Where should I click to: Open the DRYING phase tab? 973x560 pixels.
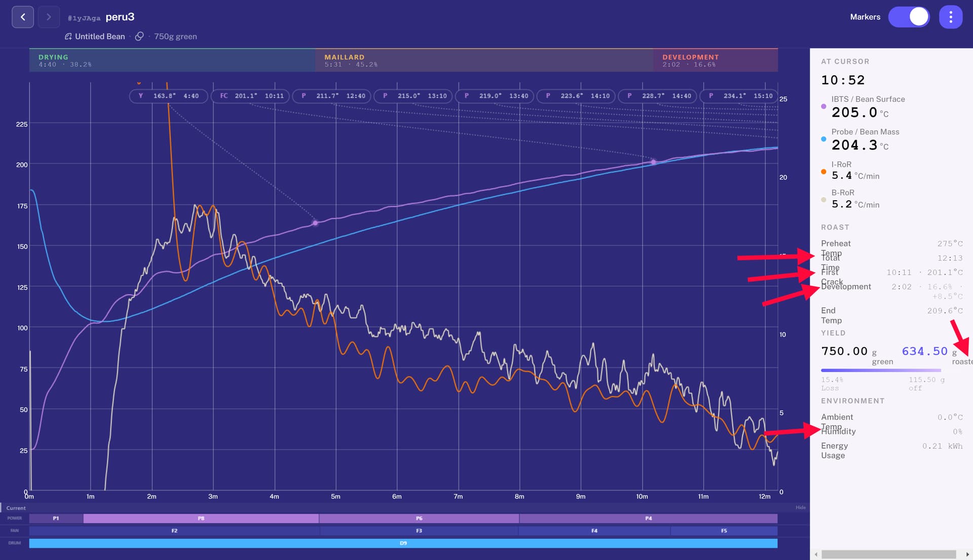click(x=172, y=60)
